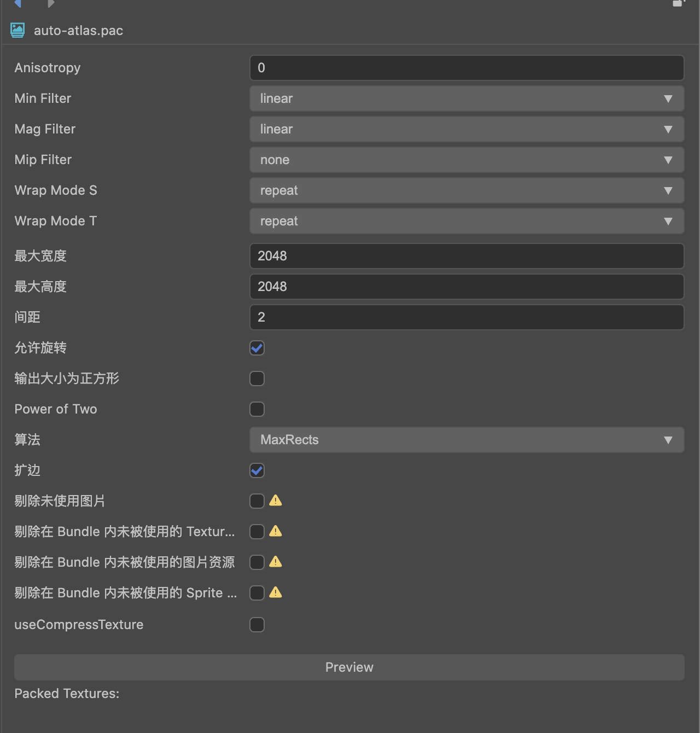The width and height of the screenshot is (700, 733).
Task: Open the 算法 MaxRects dropdown
Action: click(466, 440)
